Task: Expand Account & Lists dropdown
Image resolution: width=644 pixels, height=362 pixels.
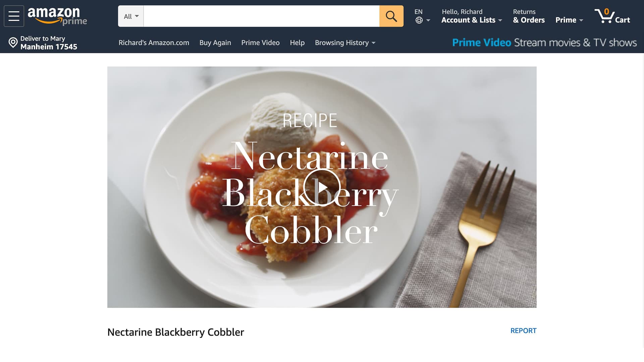Action: [x=472, y=16]
